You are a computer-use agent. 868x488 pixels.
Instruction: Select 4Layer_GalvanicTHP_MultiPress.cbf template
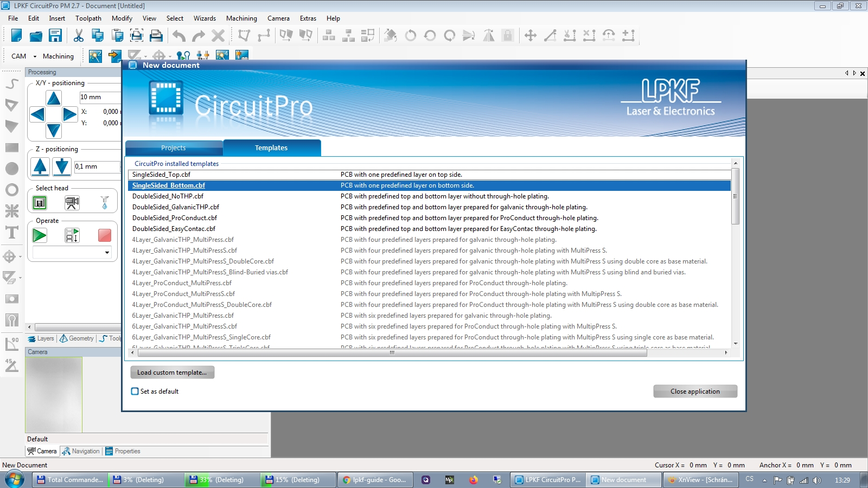(x=429, y=240)
